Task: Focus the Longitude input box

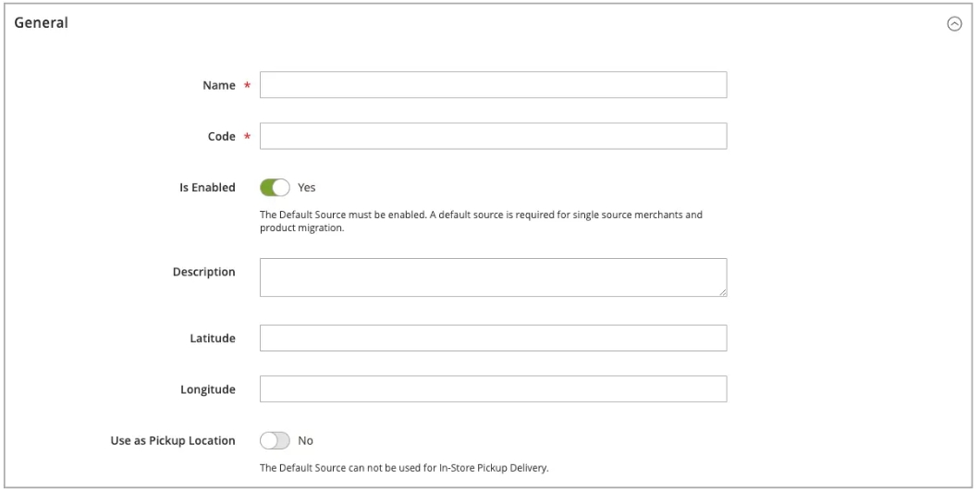Action: pos(493,389)
